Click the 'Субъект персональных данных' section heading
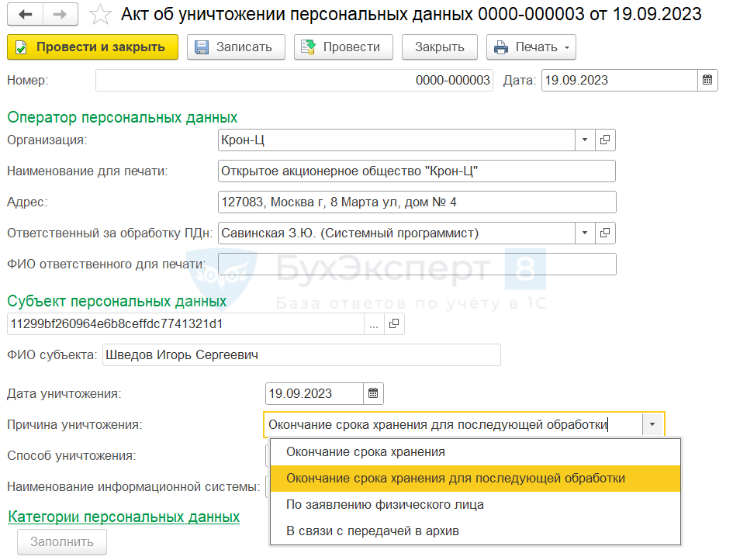Image resolution: width=733 pixels, height=560 pixels. pos(117,302)
